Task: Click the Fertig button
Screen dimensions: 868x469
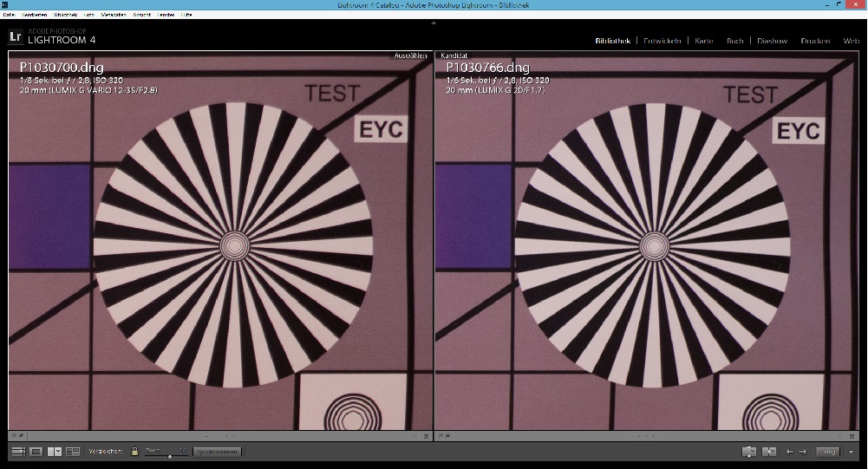Action: [829, 452]
